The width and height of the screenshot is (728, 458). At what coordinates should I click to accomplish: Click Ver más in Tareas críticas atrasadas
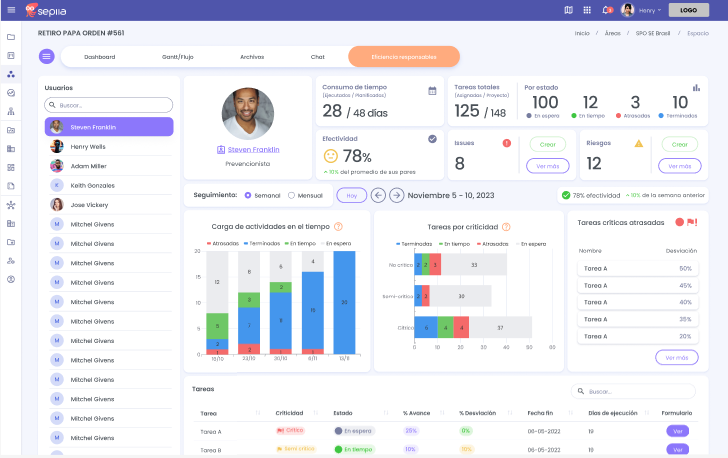pos(676,357)
